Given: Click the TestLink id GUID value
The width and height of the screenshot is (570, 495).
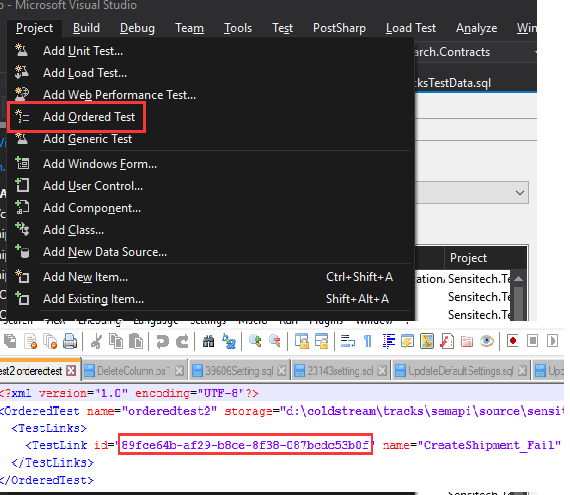Looking at the screenshot, I should (245, 445).
